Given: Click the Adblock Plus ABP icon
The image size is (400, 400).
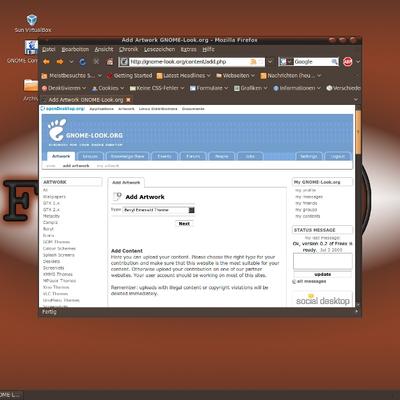Looking at the screenshot, I should coord(348,62).
